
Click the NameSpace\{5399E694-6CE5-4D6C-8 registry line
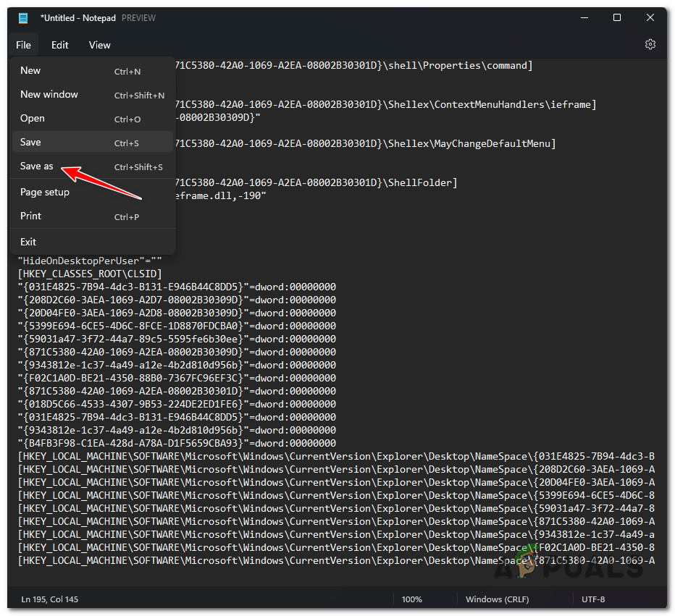pyautogui.click(x=336, y=495)
